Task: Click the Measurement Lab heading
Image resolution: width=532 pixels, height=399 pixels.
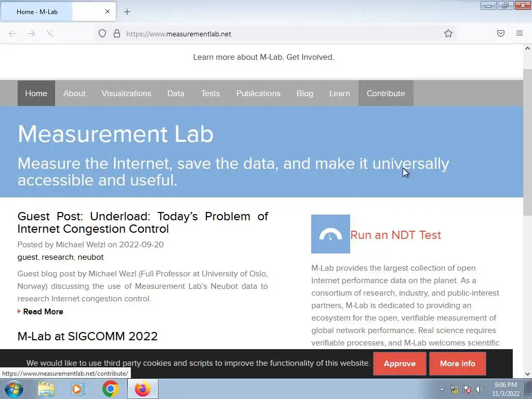Action: (115, 134)
